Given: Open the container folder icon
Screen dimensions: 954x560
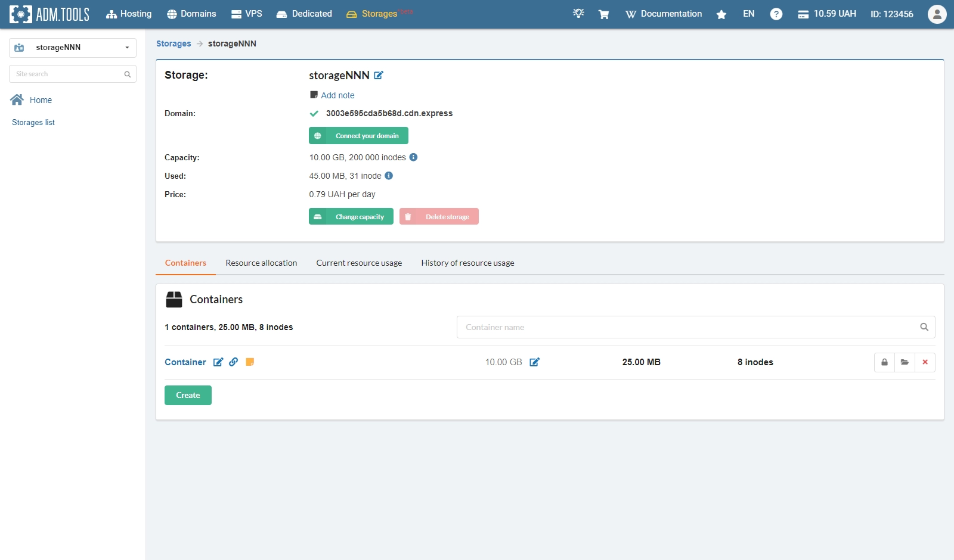Looking at the screenshot, I should [905, 362].
